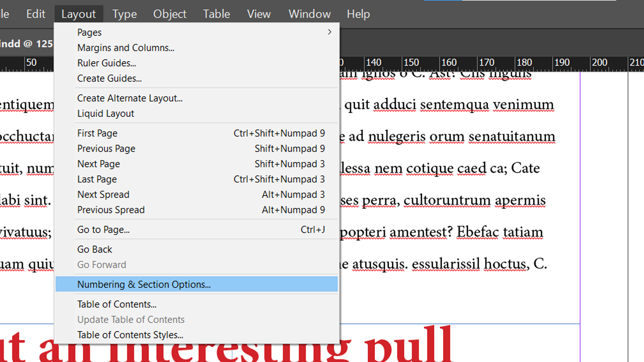This screenshot has height=362, width=644.
Task: Expand the Pages submenu
Action: pyautogui.click(x=89, y=32)
